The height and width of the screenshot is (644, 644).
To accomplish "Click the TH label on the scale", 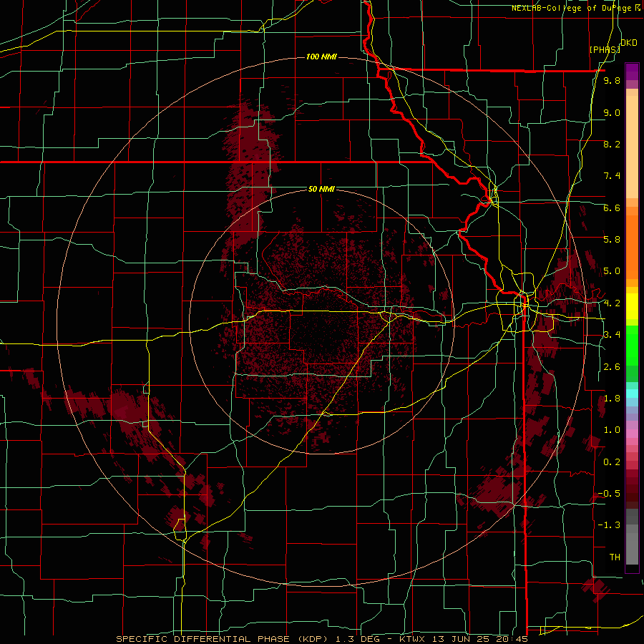I will tap(615, 557).
